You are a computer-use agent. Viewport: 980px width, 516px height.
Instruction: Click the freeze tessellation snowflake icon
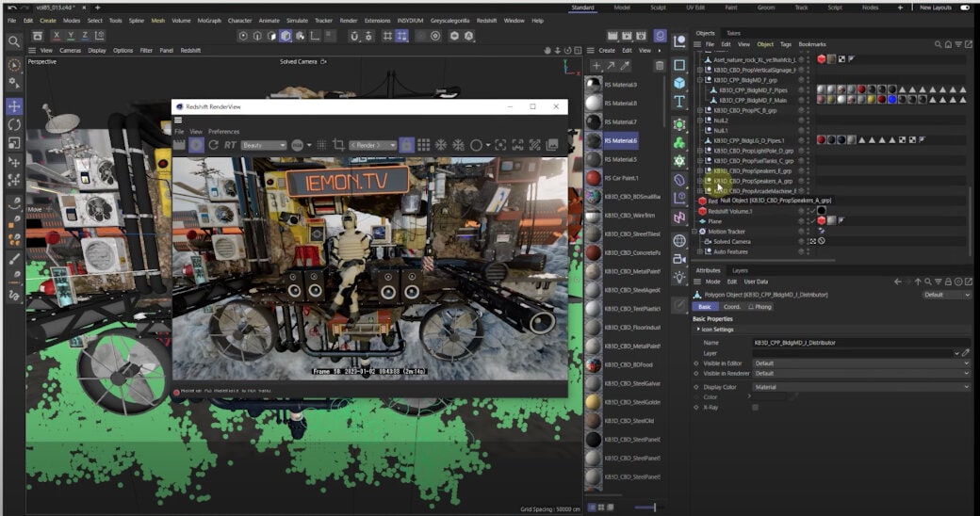coord(441,145)
